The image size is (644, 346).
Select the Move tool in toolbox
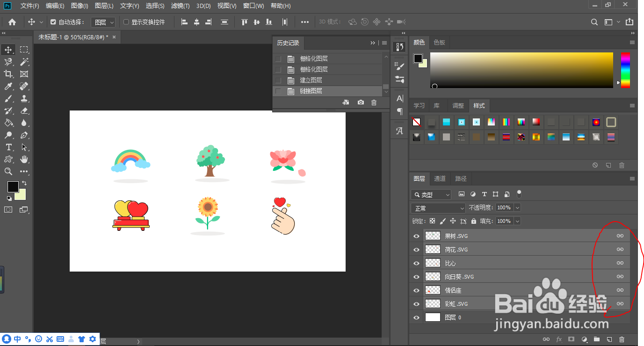coord(8,50)
